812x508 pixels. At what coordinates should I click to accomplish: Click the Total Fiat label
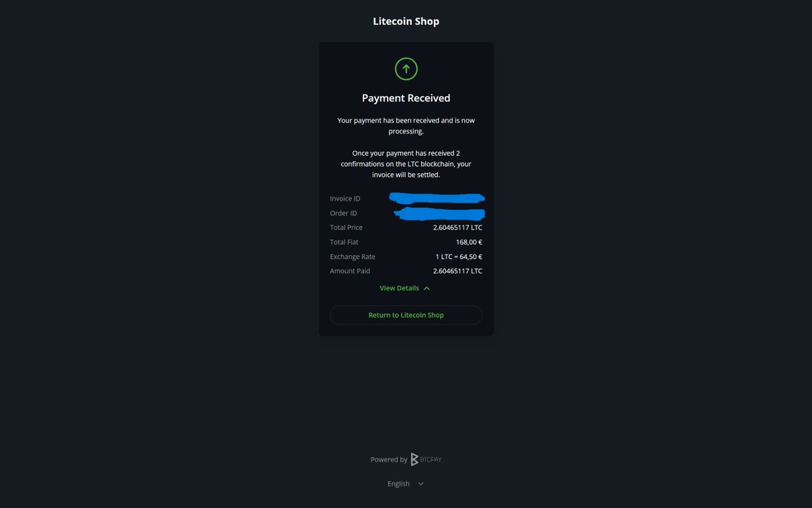(x=344, y=242)
